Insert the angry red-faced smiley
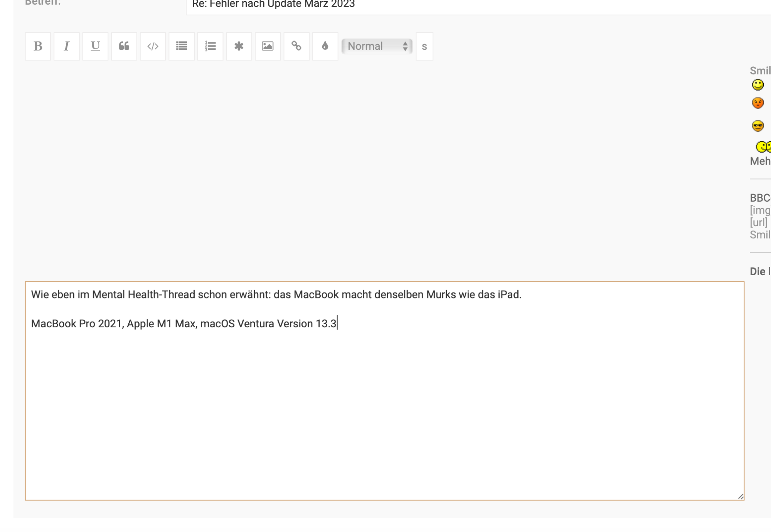The height and width of the screenshot is (532, 771). (758, 103)
